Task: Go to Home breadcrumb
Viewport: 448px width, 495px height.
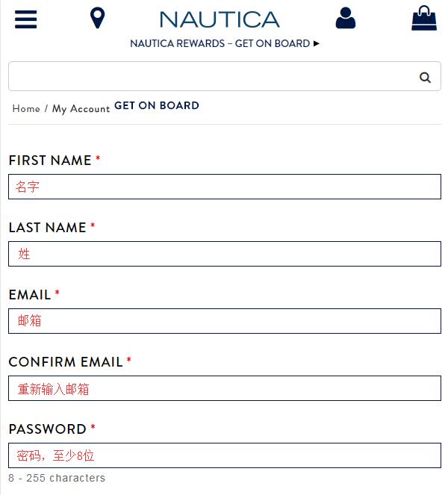Action: (x=26, y=108)
